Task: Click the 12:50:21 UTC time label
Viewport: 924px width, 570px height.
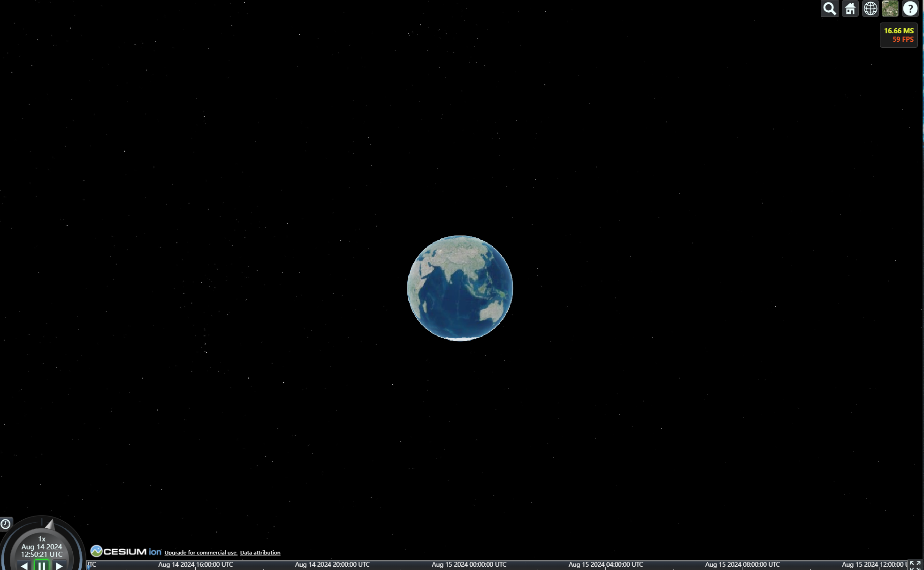Action: click(x=42, y=555)
